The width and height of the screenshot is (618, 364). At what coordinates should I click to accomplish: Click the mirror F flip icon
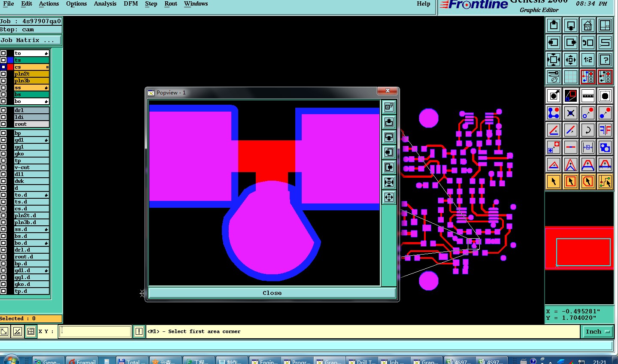pos(605,130)
